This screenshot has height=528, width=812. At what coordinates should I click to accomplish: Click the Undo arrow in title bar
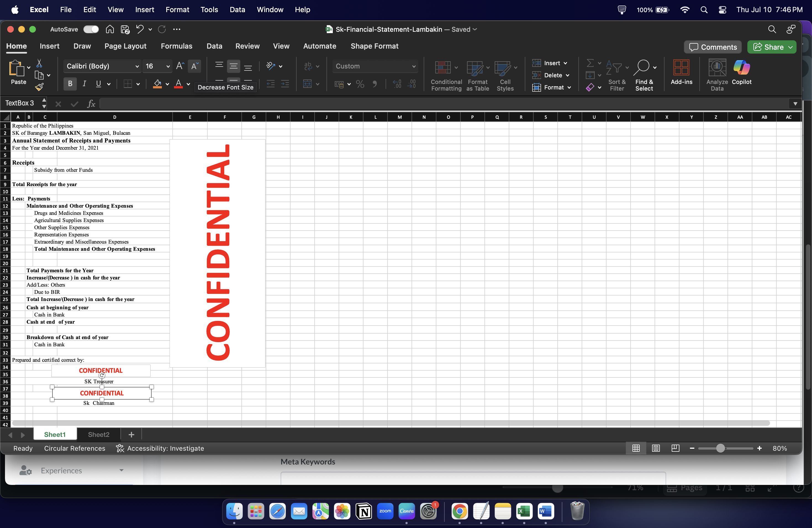(139, 29)
